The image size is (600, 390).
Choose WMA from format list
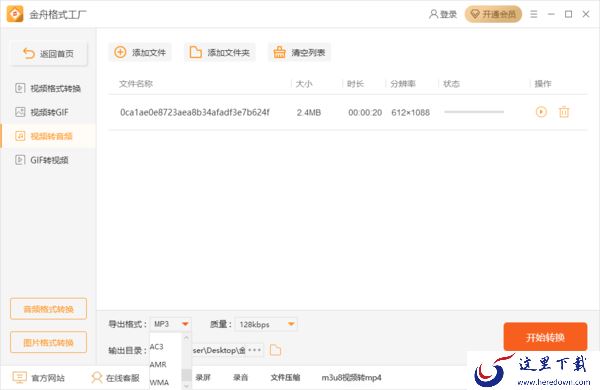[x=159, y=383]
